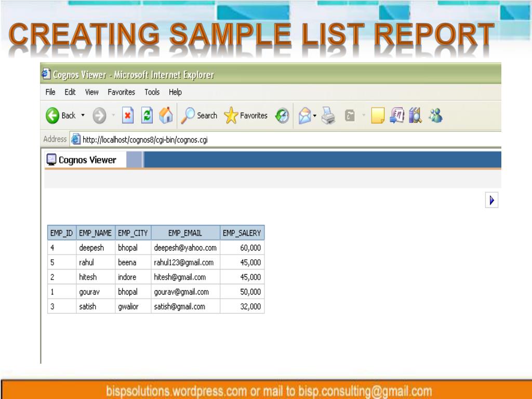This screenshot has width=532, height=399.
Task: Click "bhopal" in gourav's row
Action: (x=128, y=292)
